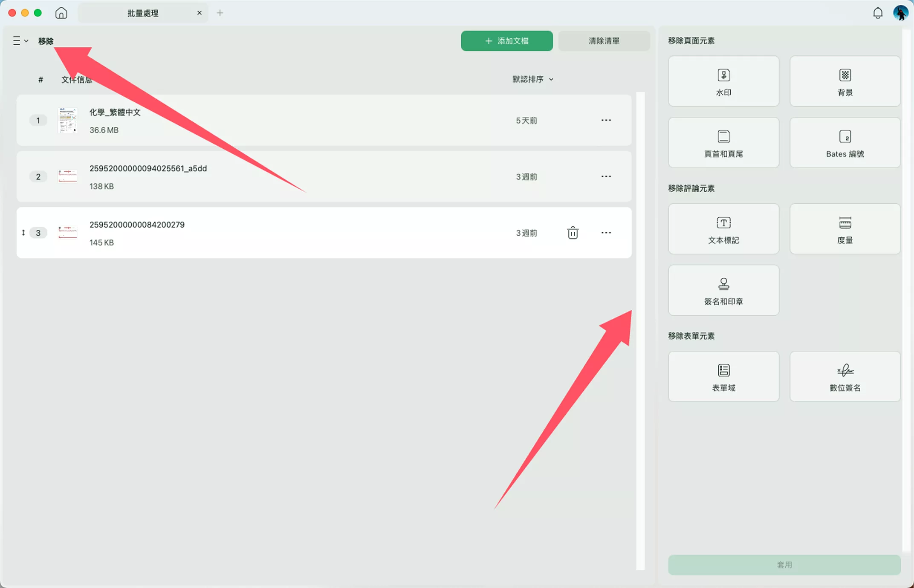Select the 簽名和印章 removal option
Screen dimensions: 914x588
coord(723,291)
